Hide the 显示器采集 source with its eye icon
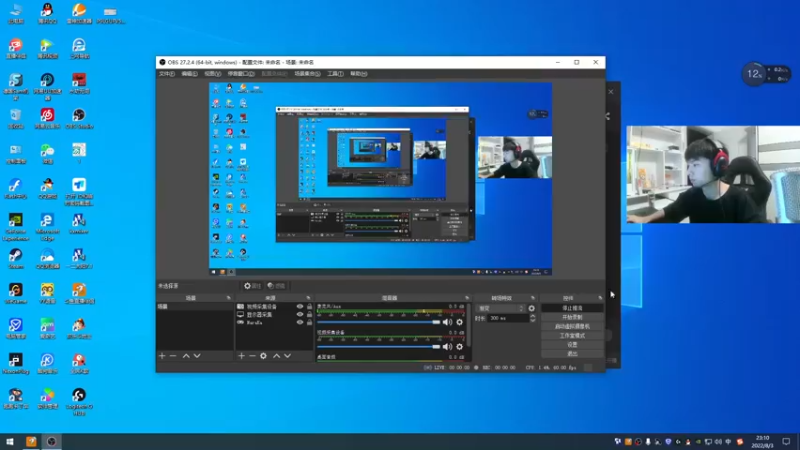 pyautogui.click(x=299, y=314)
